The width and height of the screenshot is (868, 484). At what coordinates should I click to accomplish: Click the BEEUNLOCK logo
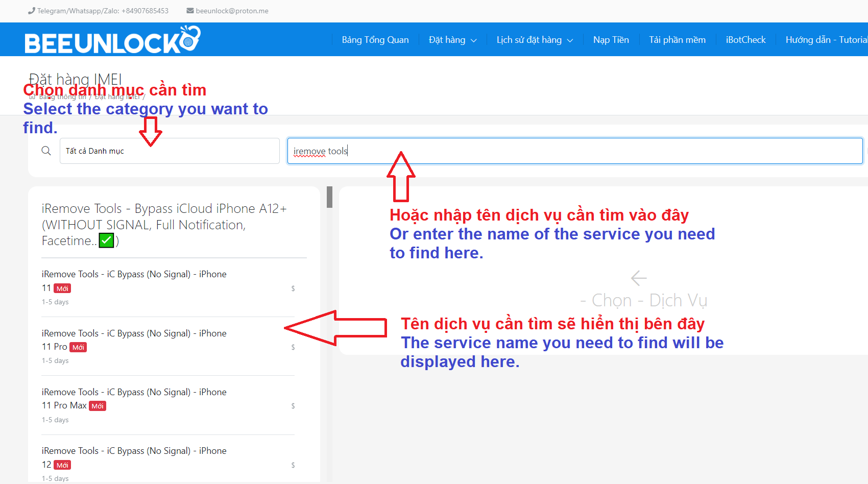click(112, 40)
